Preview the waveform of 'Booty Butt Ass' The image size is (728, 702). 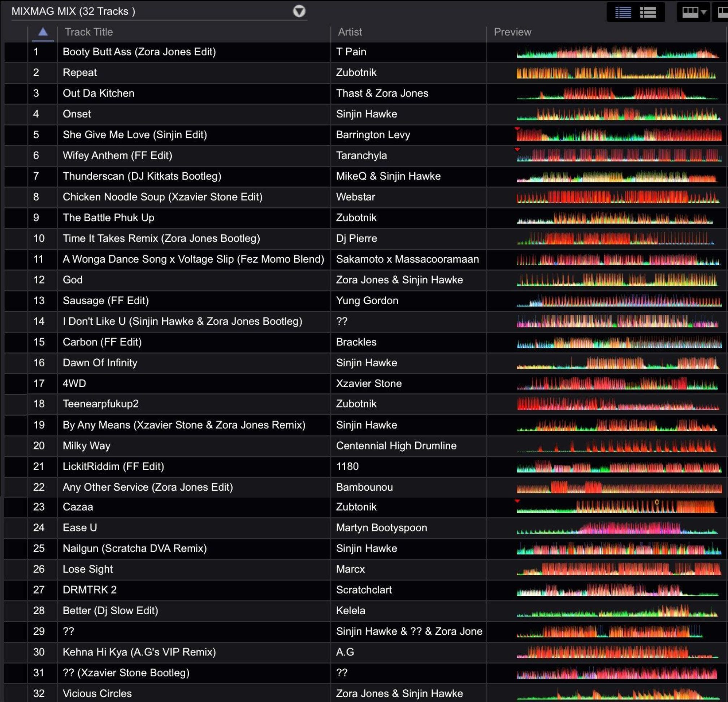click(618, 52)
